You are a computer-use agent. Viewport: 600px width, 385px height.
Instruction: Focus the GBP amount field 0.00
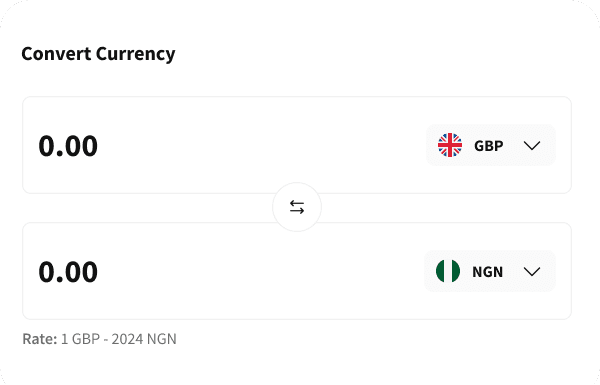point(68,146)
